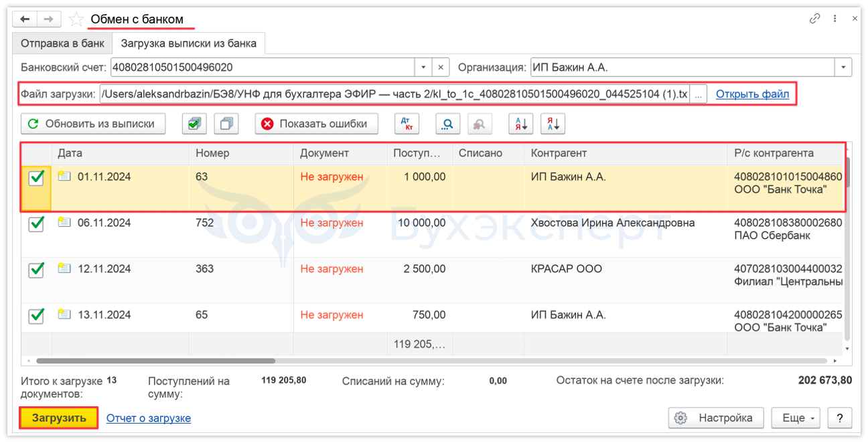The width and height of the screenshot is (868, 443).
Task: Toggle checkbox for КРАСАР ООО row
Action: click(x=36, y=270)
